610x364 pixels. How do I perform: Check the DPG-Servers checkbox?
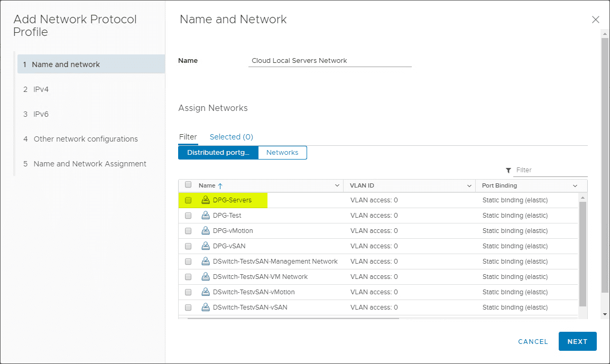(x=188, y=200)
